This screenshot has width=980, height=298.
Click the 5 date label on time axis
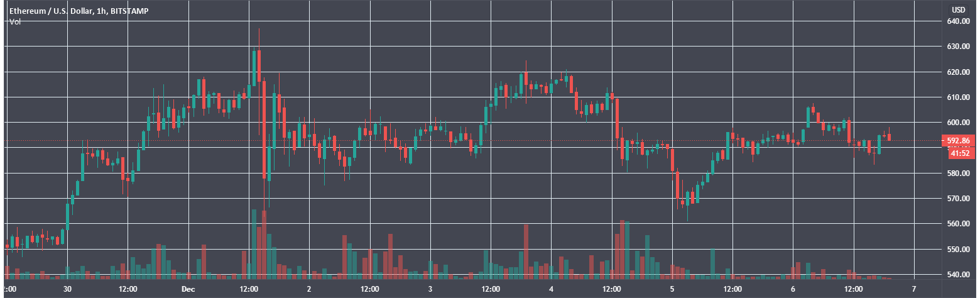[x=672, y=289]
